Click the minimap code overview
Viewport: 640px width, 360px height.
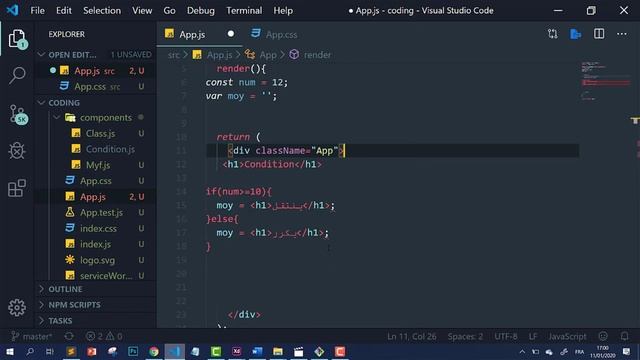[606, 81]
